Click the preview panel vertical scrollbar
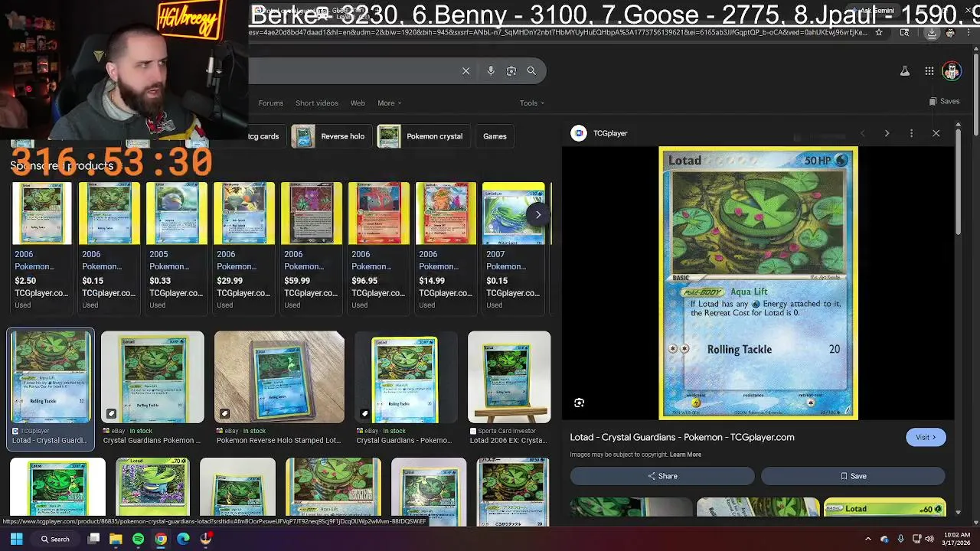The image size is (980, 551). (958, 184)
